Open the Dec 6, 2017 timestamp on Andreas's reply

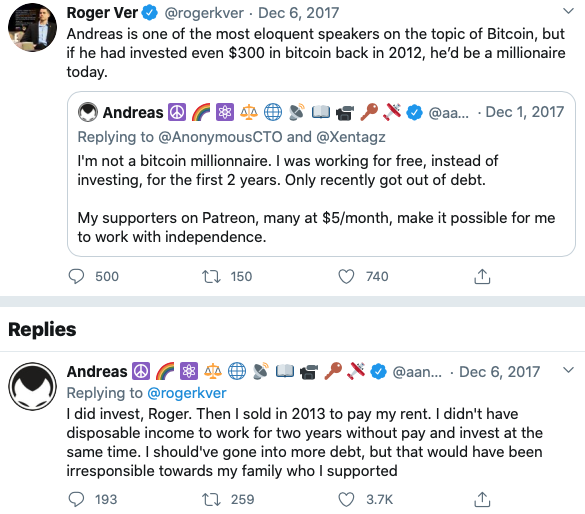[x=500, y=372]
